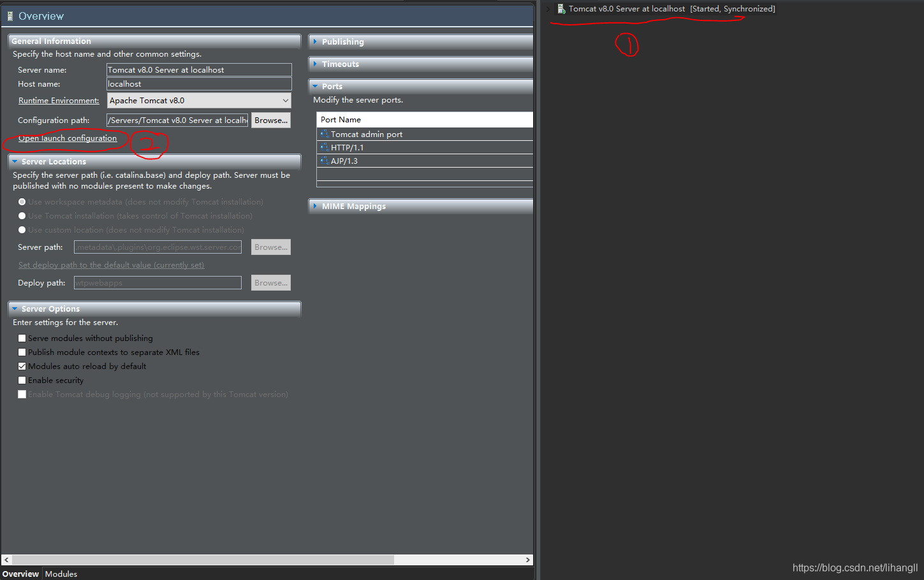Select Use workspace metadata radio option

point(22,202)
